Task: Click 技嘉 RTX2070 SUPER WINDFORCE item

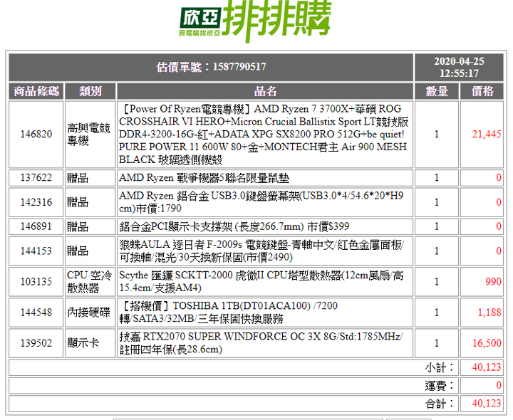Action: coord(265,343)
